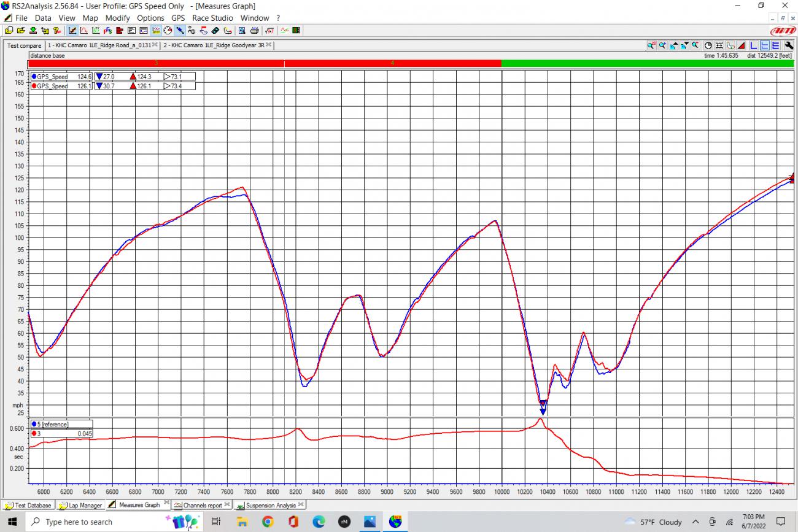Open the wrench settings icon
This screenshot has height=532, width=798.
pyautogui.click(x=789, y=45)
